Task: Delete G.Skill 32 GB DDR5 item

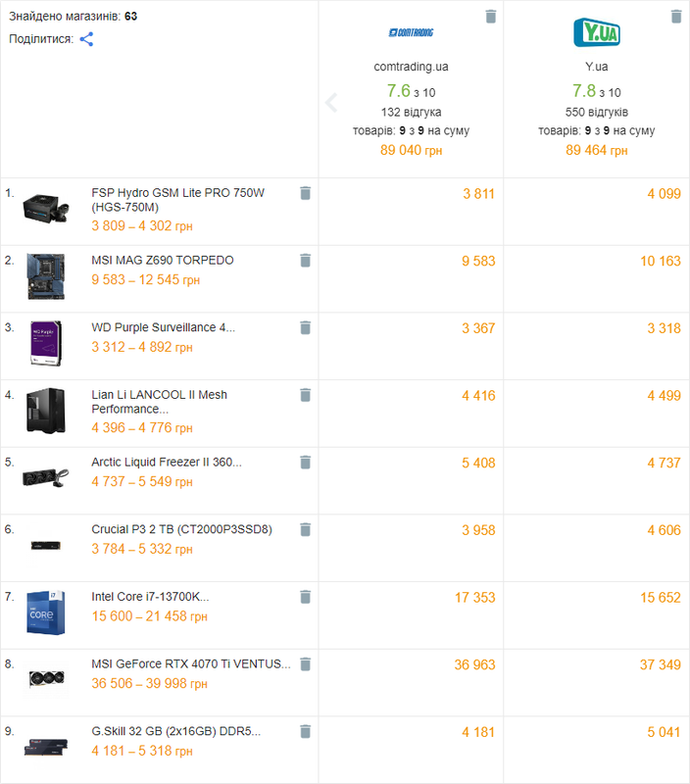Action: click(x=306, y=731)
